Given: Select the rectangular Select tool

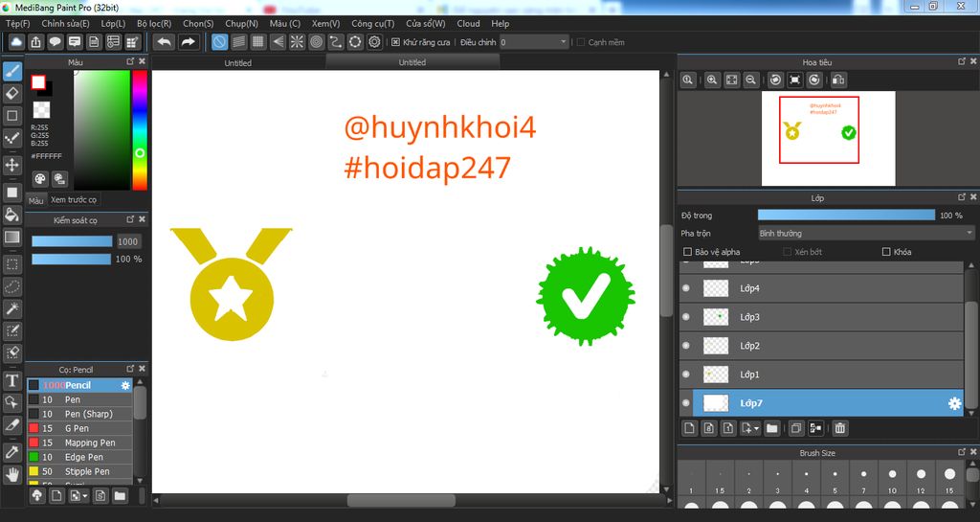Looking at the screenshot, I should (11, 264).
